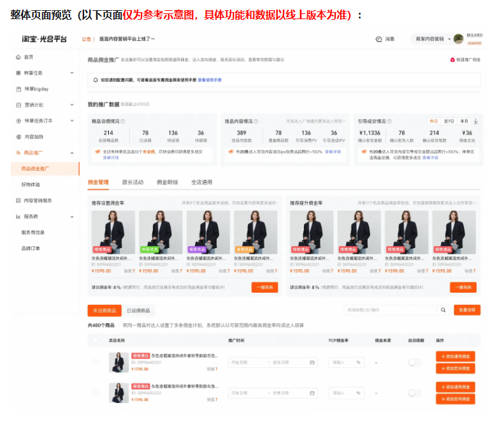Open the 查看使用手册 link
Image resolution: width=504 pixels, height=442 pixels.
(210, 80)
